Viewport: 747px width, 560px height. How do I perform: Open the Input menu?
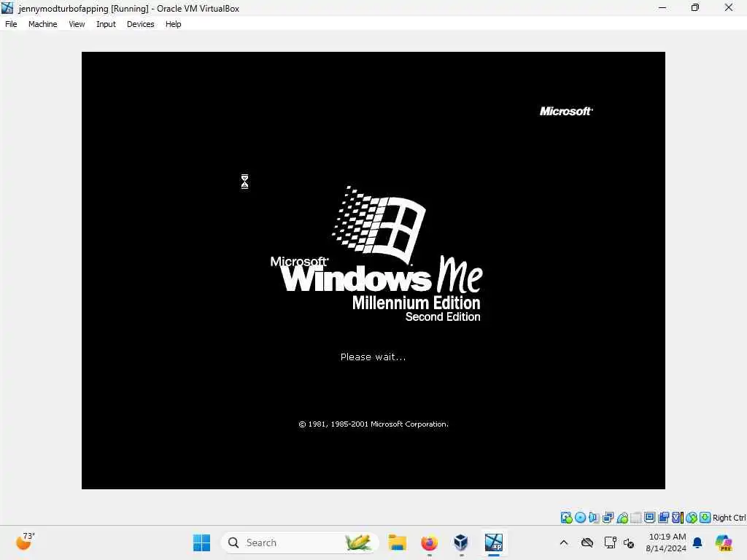coord(106,24)
